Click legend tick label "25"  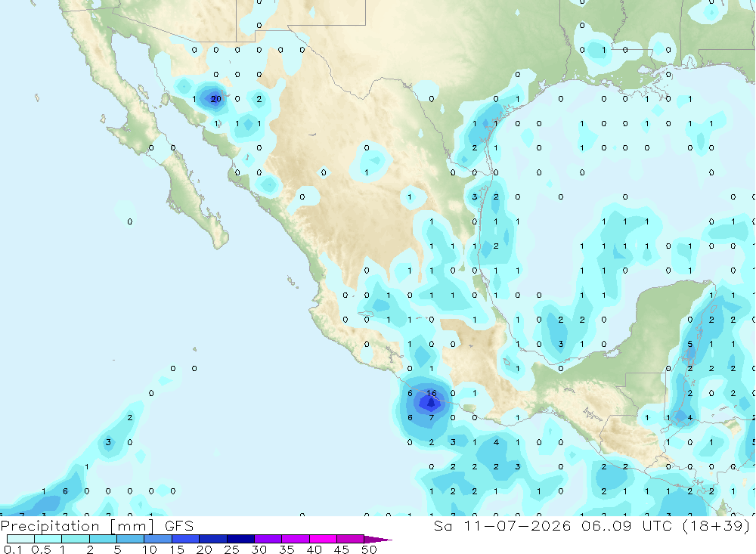231,549
